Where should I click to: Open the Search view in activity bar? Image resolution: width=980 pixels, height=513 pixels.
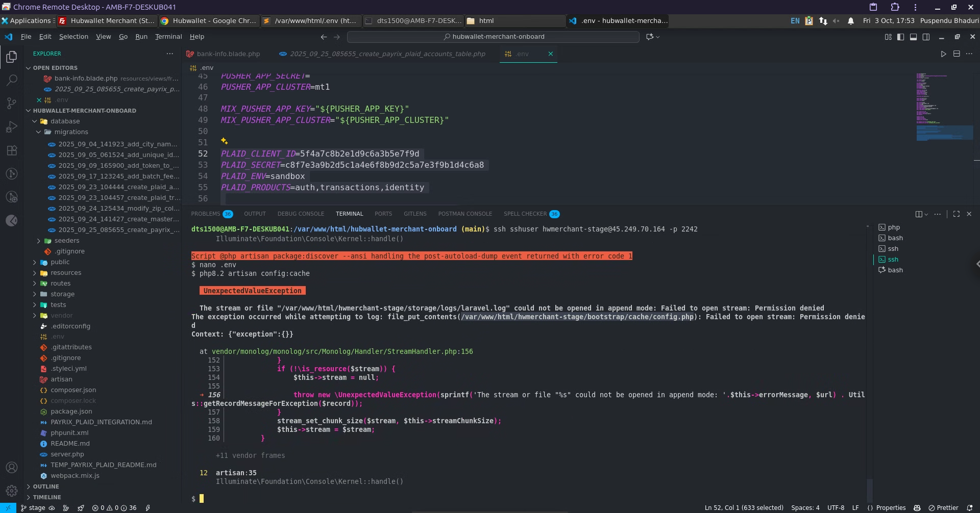pyautogui.click(x=11, y=80)
